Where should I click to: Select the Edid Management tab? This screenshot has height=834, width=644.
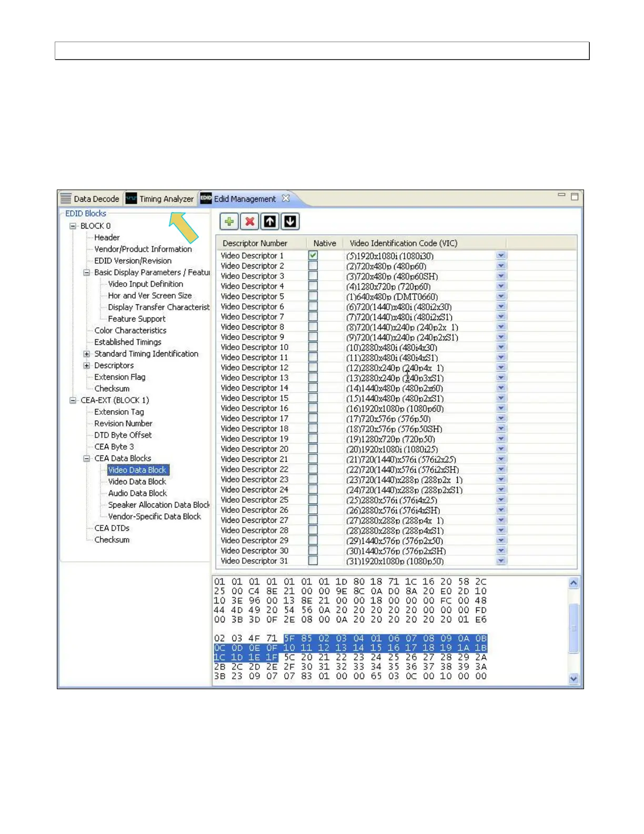pyautogui.click(x=245, y=199)
